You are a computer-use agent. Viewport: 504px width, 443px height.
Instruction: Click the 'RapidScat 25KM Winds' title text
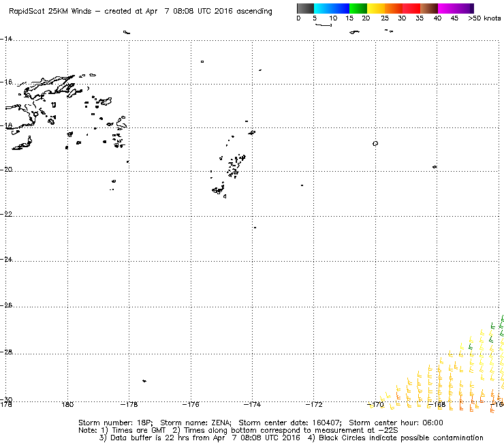(x=50, y=12)
